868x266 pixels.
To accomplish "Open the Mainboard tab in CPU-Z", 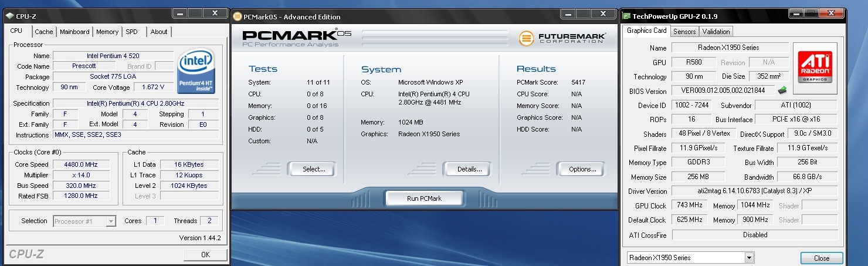I will pos(74,32).
